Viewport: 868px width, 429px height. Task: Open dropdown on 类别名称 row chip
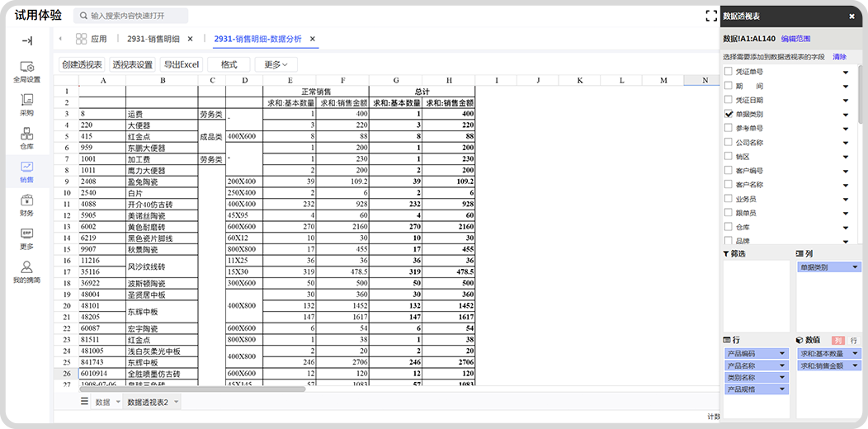pos(782,378)
